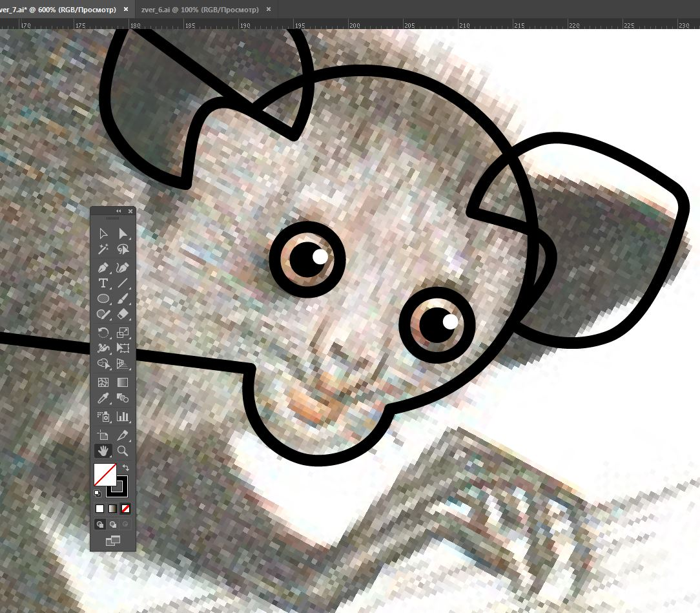Screen dimensions: 700x613
Task: Click the black Stroke swatch
Action: (x=122, y=491)
